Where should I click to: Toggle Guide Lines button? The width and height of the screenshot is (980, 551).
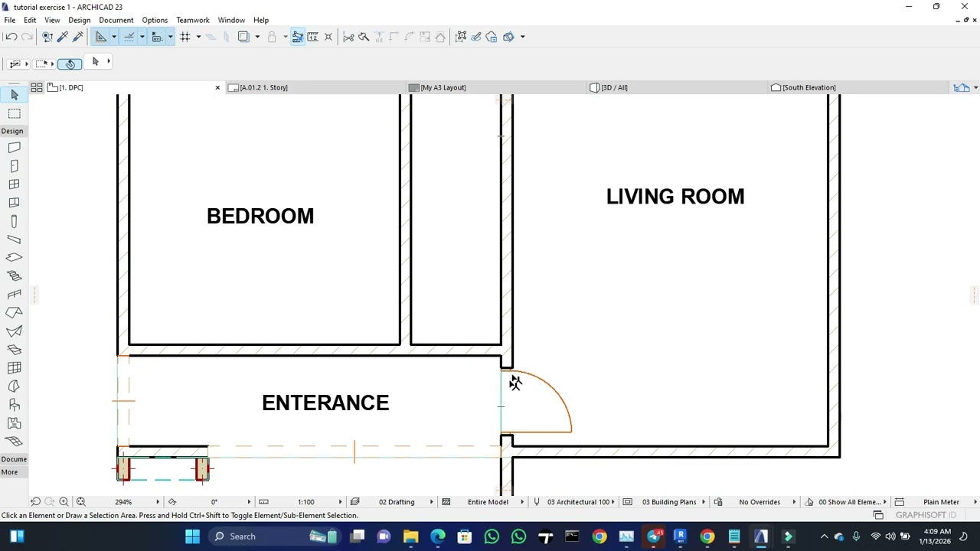pos(101,37)
